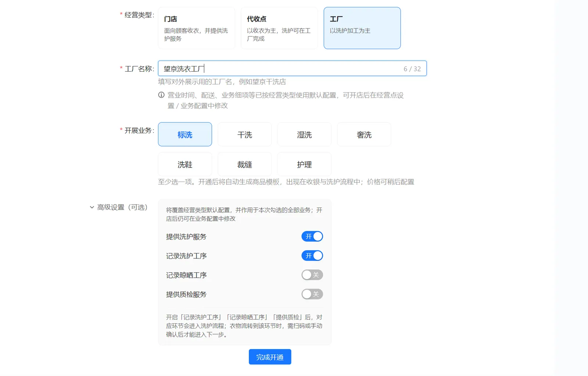The height and width of the screenshot is (376, 588).
Task: Select the 工厂 business type card
Action: [x=362, y=28]
